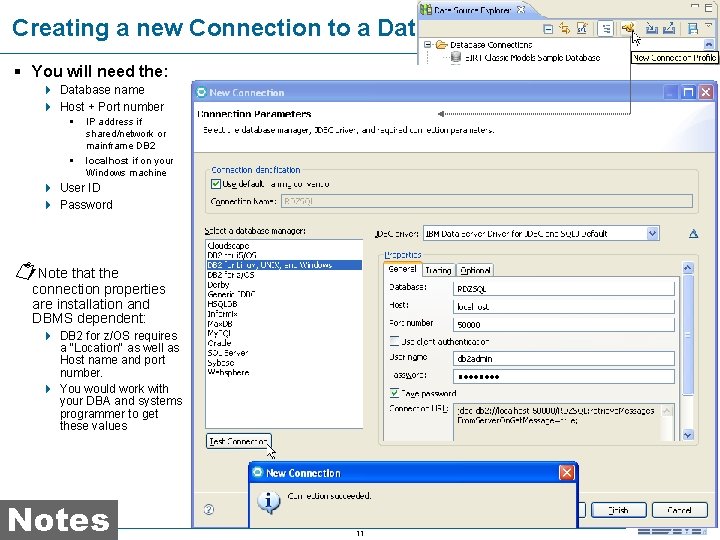
Task: Click the export profiles icon
Action: [669, 28]
